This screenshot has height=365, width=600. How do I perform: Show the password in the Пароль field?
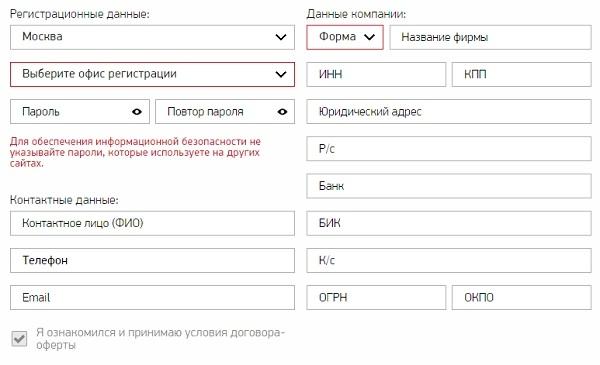(x=137, y=112)
